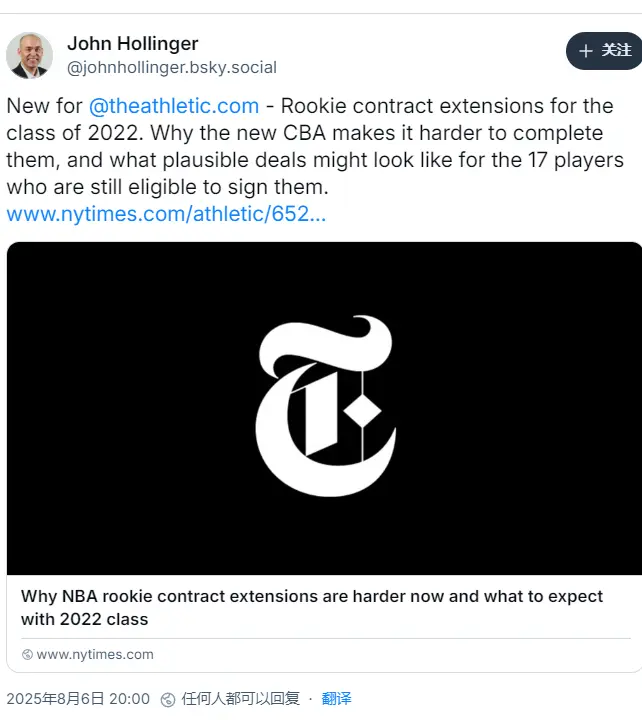This screenshot has width=642, height=720.
Task: Click the 任何人都可以回复 reply setting text
Action: pos(240,699)
